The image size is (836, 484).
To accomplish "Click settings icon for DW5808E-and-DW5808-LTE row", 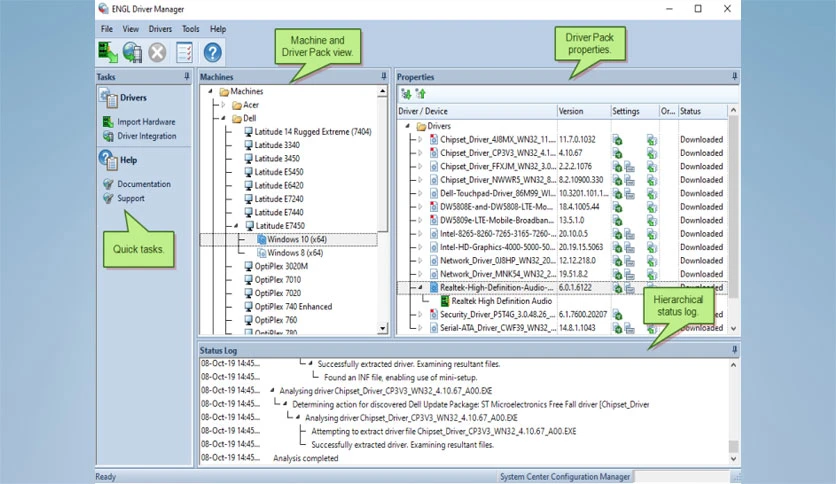I will click(x=617, y=207).
